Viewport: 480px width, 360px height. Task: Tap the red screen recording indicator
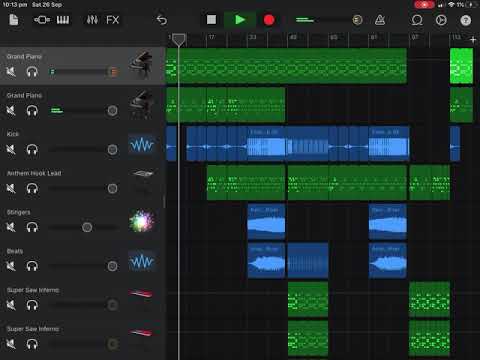pos(424,5)
